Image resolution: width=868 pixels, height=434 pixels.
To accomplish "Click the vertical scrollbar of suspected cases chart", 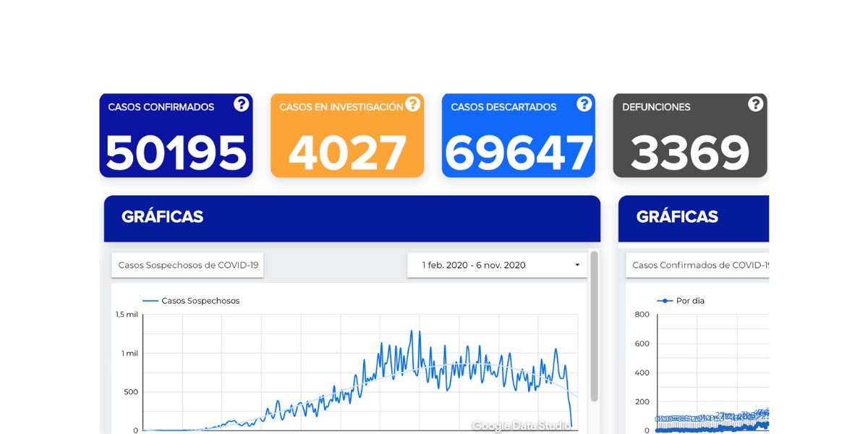I will click(x=595, y=325).
